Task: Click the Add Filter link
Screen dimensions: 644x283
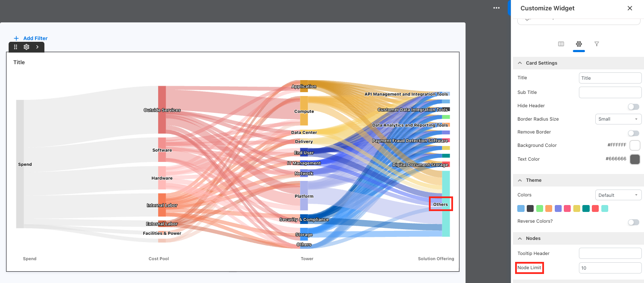Action: pos(35,38)
